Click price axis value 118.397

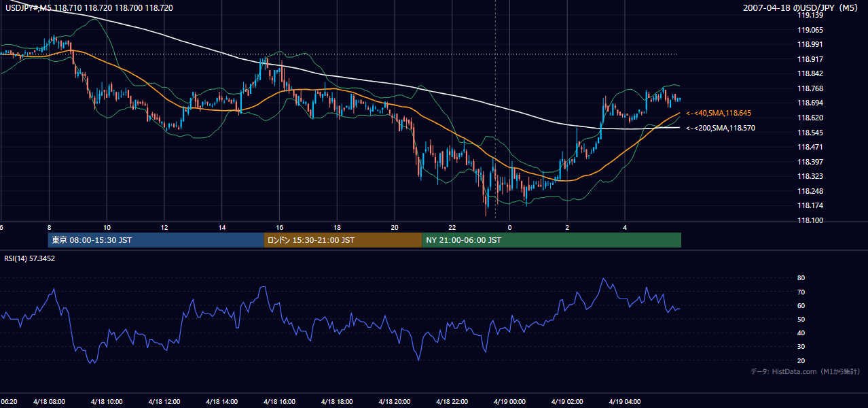click(x=810, y=162)
